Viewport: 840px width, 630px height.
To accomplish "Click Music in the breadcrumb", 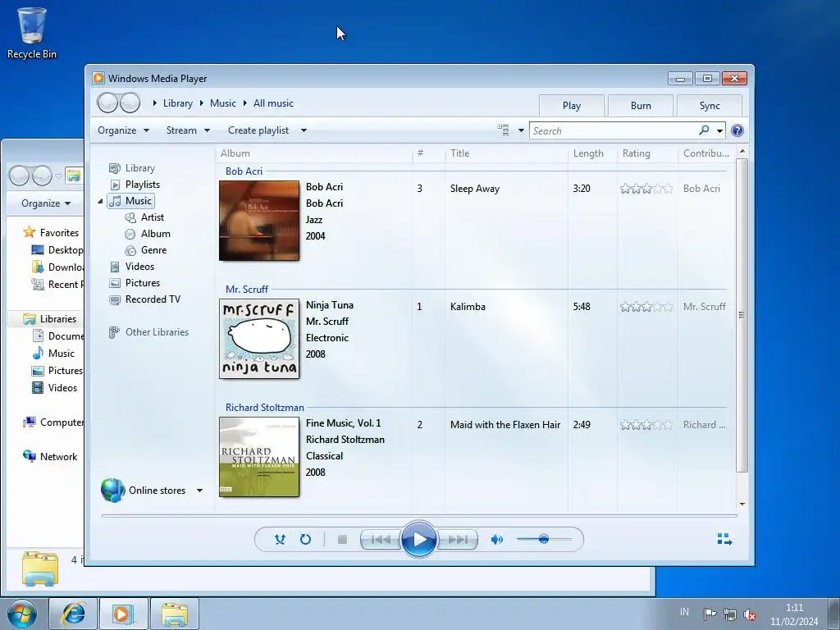I will coord(223,103).
